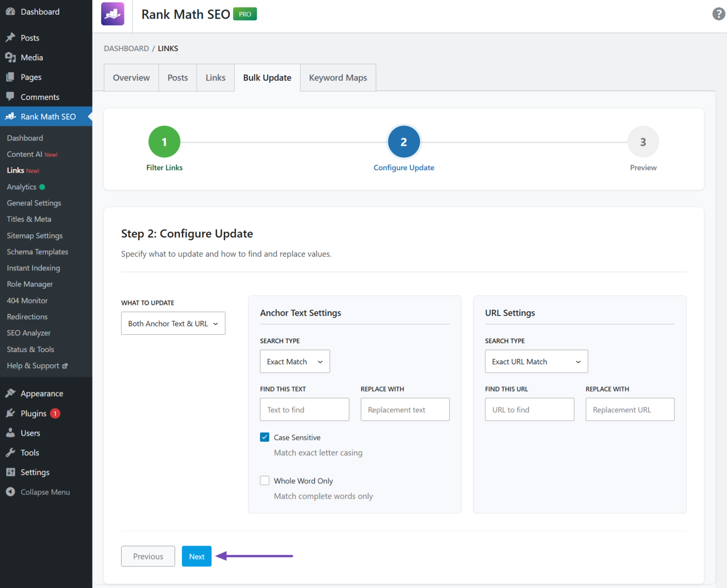Image resolution: width=727 pixels, height=588 pixels.
Task: Click the Plugins plug icon
Action: [10, 413]
